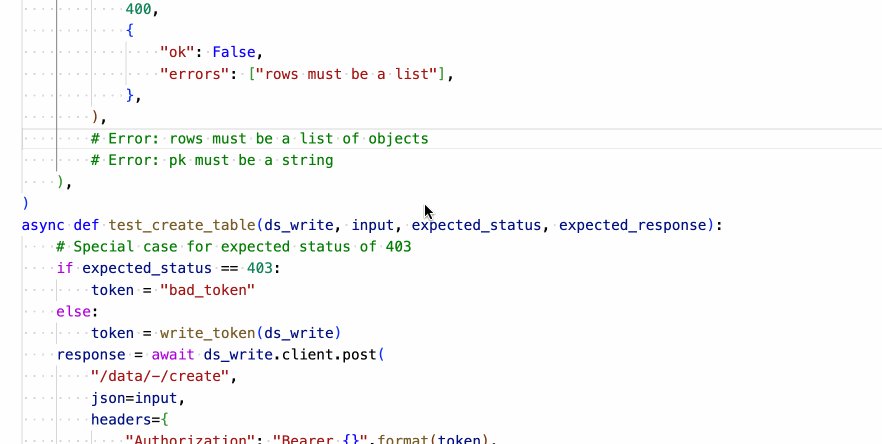Click client.post in ds_write.client.post
Image resolution: width=882 pixels, height=444 pixels.
pyautogui.click(x=329, y=355)
